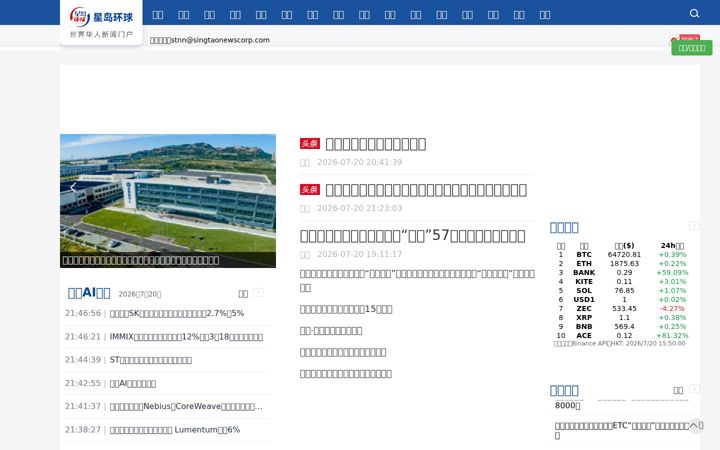Go to the previous carousel slide
720x450 pixels.
73,187
